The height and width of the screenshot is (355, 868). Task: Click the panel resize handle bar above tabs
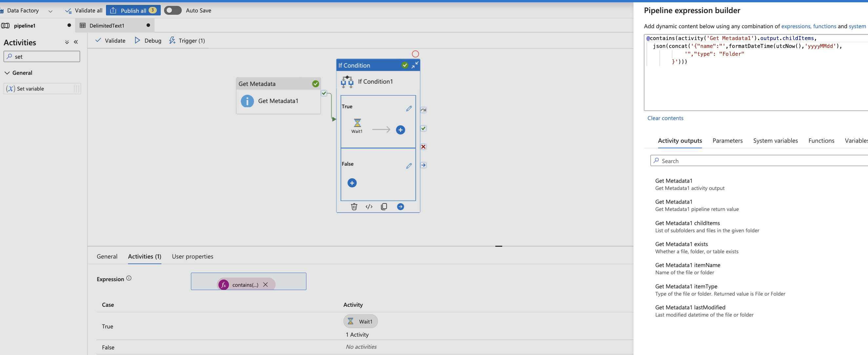[x=499, y=246]
